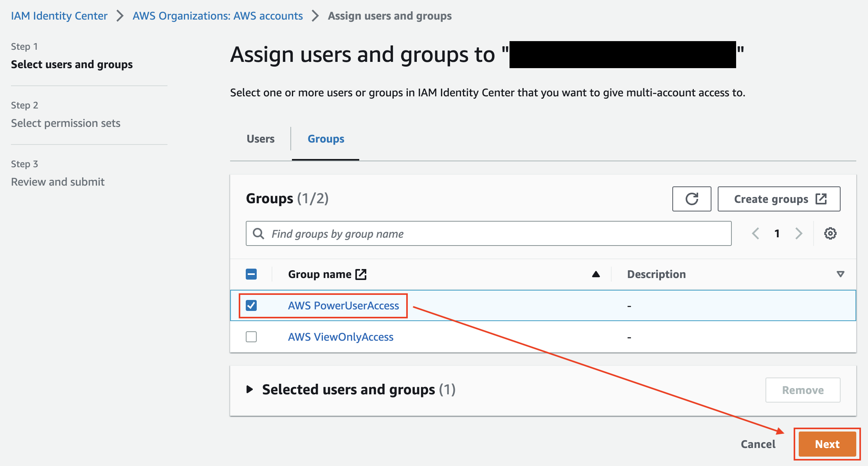
Task: Toggle the select-all groups checkbox
Action: tap(251, 274)
